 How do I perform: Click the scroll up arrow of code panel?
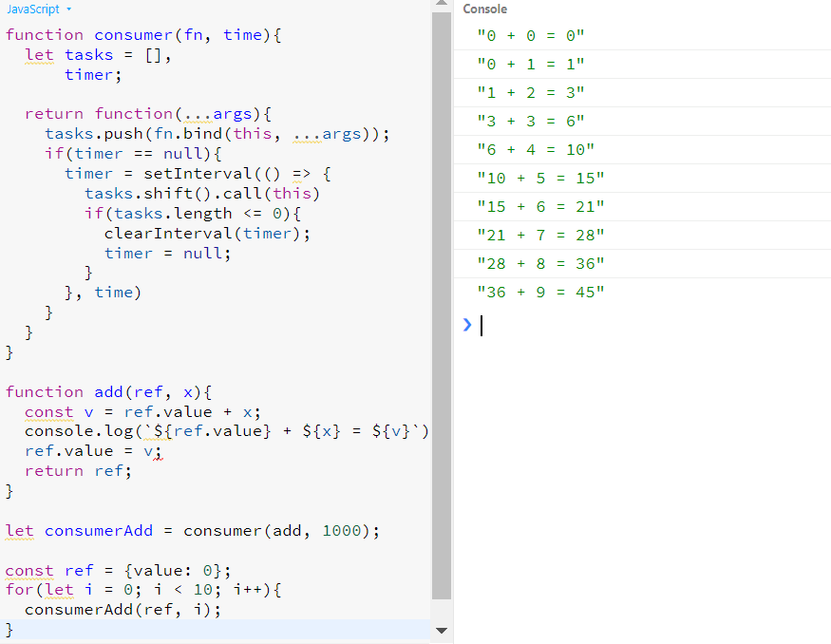(441, 3)
